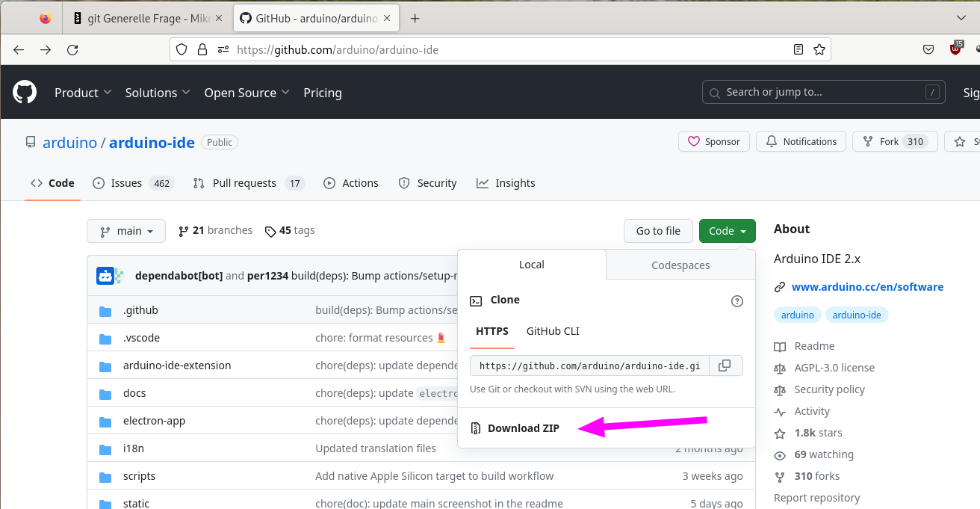
Task: Click the Firefox browser back arrow
Action: point(19,50)
